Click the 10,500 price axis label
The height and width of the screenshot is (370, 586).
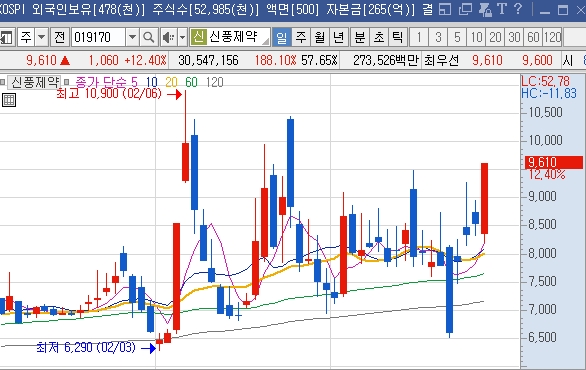click(x=545, y=112)
